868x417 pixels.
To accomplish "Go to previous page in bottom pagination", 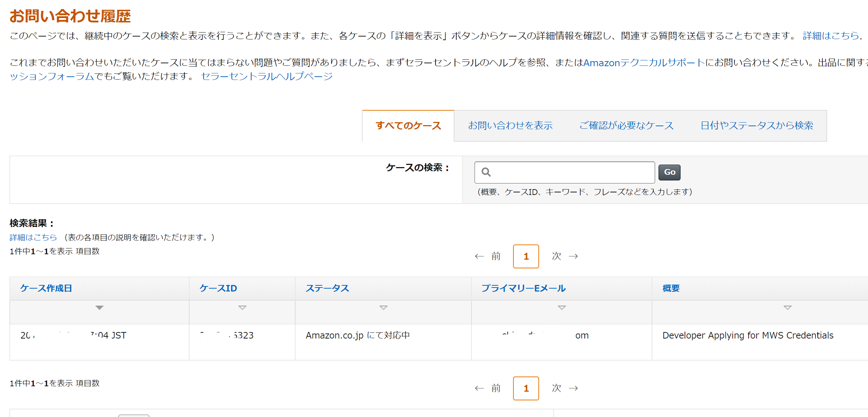I will pyautogui.click(x=488, y=388).
